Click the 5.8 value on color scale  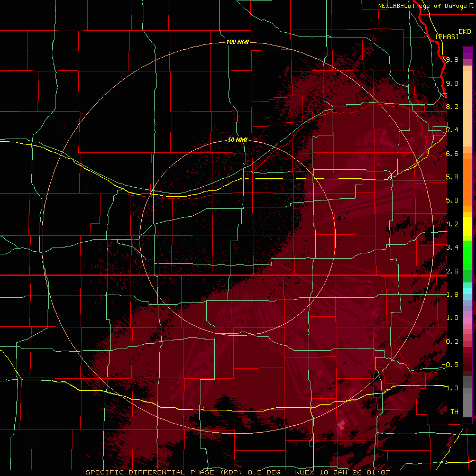click(x=452, y=177)
